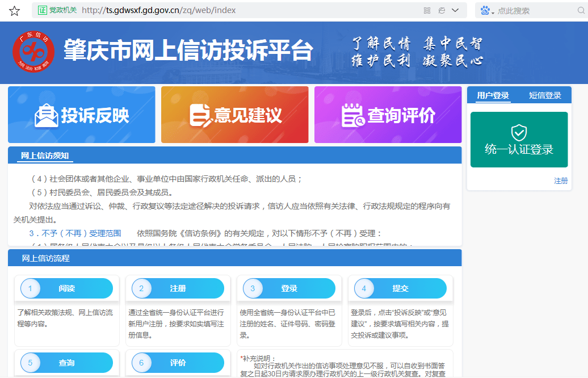This screenshot has height=378, width=588.
Task: Open the QR code icon in toolbar
Action: click(426, 10)
